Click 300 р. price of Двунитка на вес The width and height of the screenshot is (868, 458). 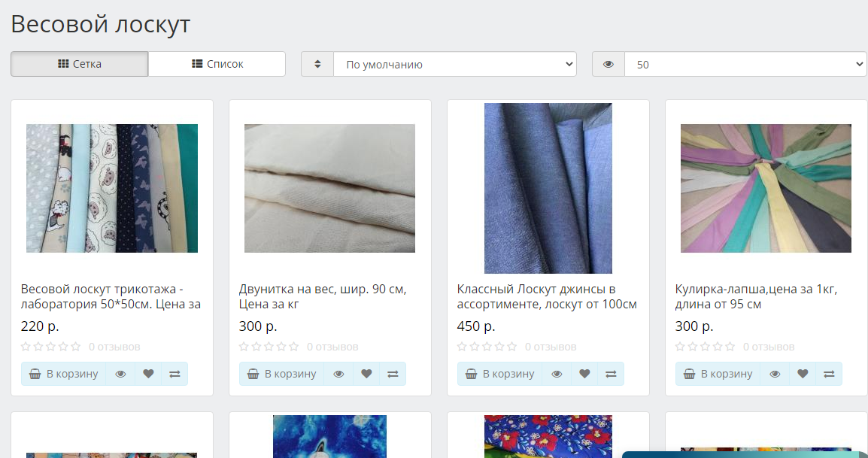(258, 326)
